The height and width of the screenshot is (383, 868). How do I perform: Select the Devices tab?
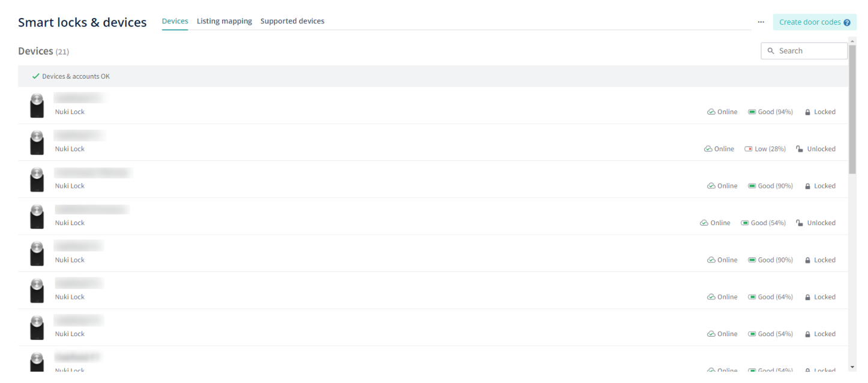tap(175, 21)
